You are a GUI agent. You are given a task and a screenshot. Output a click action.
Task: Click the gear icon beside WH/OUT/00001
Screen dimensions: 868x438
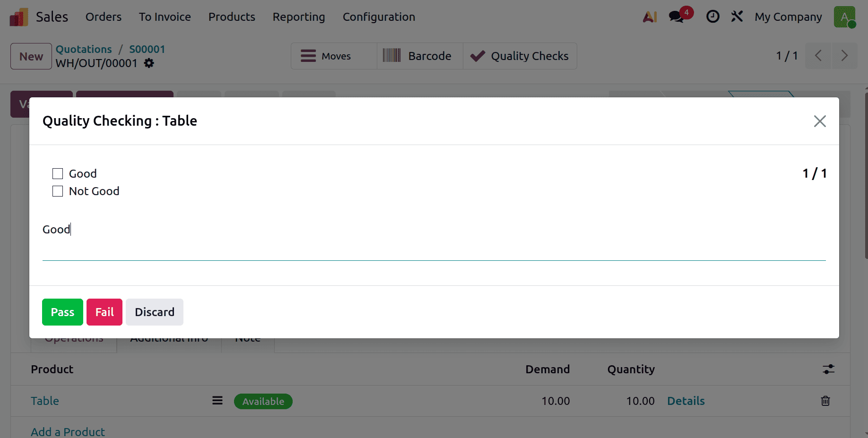[x=149, y=63]
